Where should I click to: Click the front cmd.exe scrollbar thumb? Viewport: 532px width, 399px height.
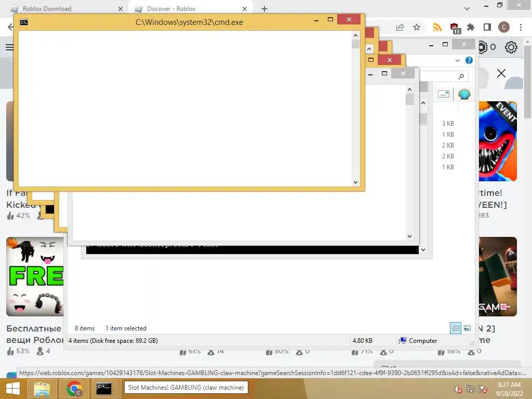355,44
